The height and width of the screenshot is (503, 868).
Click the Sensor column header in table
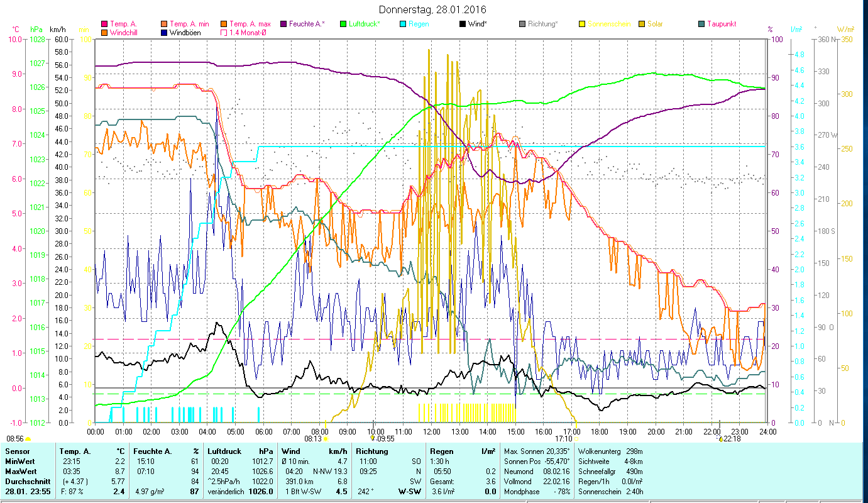[17, 451]
